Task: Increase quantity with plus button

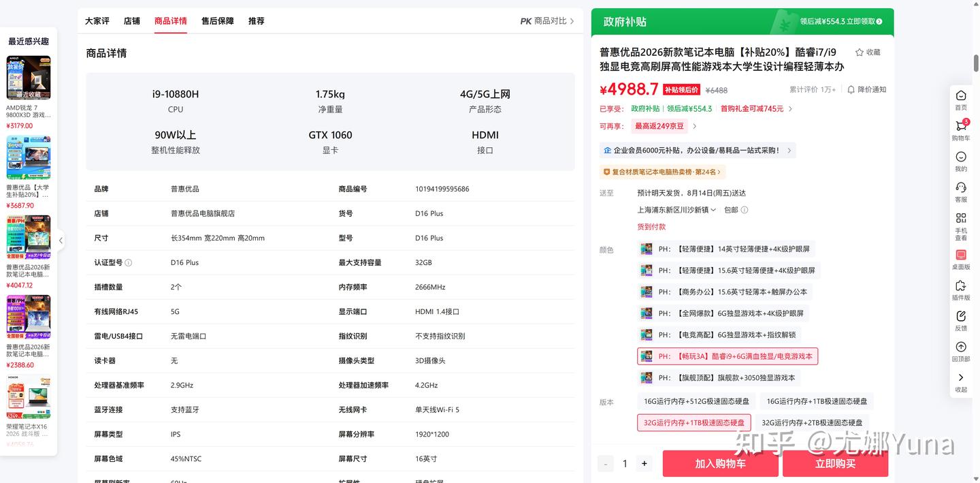Action: 644,463
